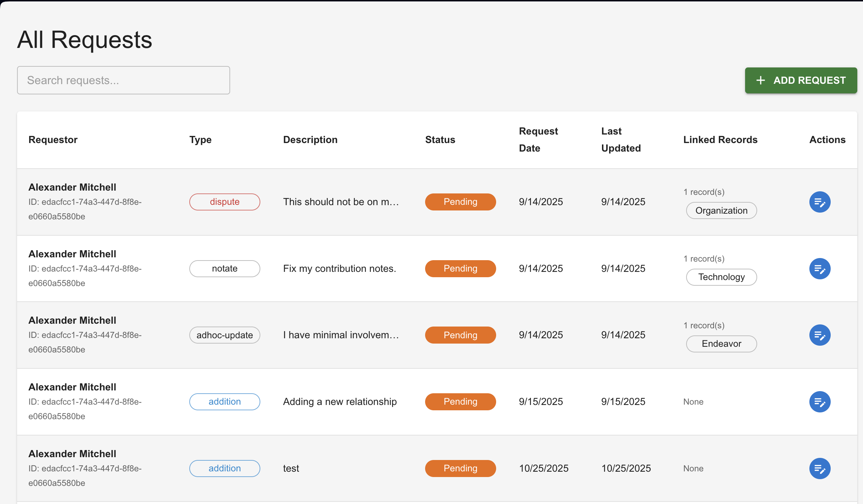
Task: Click the plus icon on Add Request
Action: pyautogui.click(x=760, y=80)
